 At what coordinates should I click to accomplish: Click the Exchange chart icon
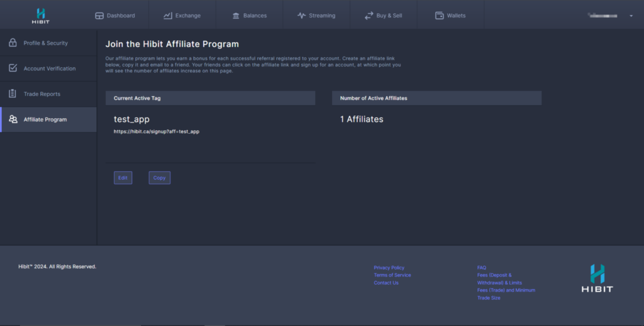click(167, 16)
